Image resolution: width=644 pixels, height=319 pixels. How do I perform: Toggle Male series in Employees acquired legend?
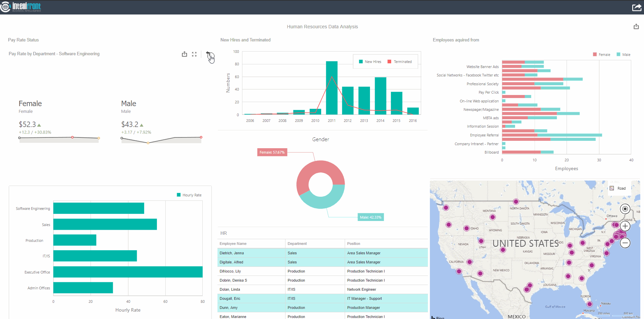623,55
